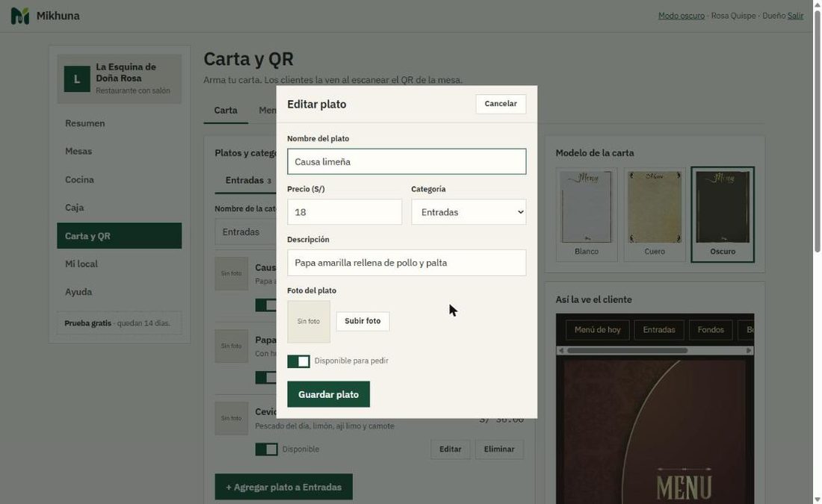The height and width of the screenshot is (504, 822).
Task: Click the 'Prueba gratis · quedan 14 días' notice
Action: coord(120,323)
